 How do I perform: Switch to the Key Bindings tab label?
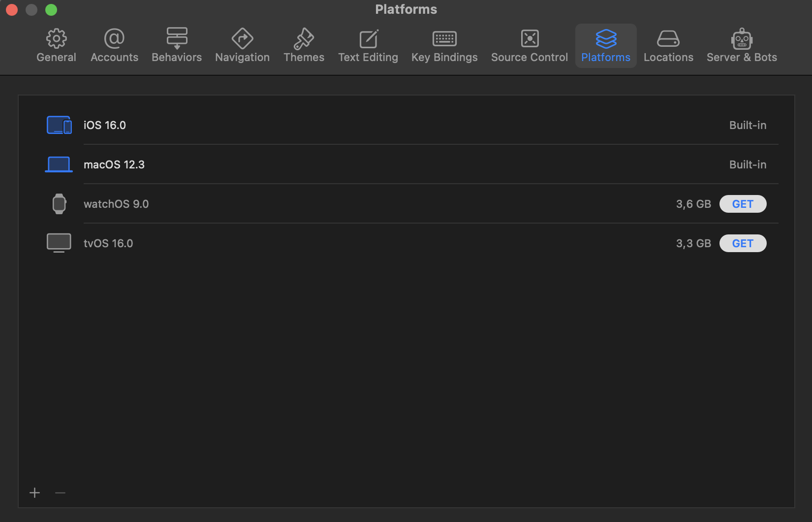444,58
